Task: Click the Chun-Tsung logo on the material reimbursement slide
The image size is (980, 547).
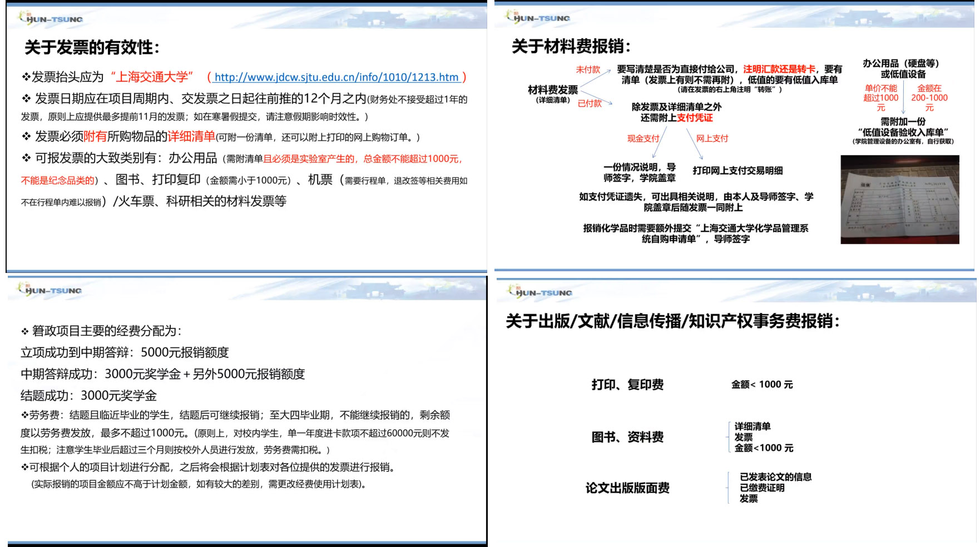Action: click(538, 17)
